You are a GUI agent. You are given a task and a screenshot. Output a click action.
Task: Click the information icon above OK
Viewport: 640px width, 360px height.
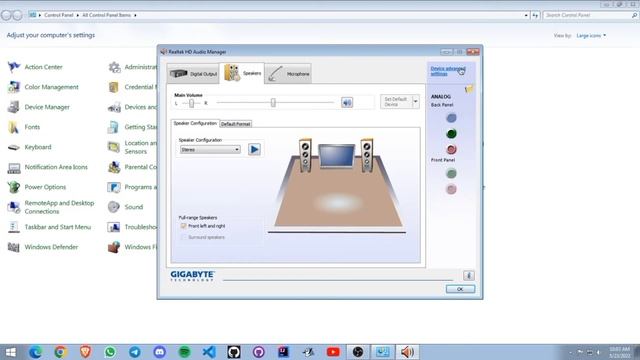[469, 276]
